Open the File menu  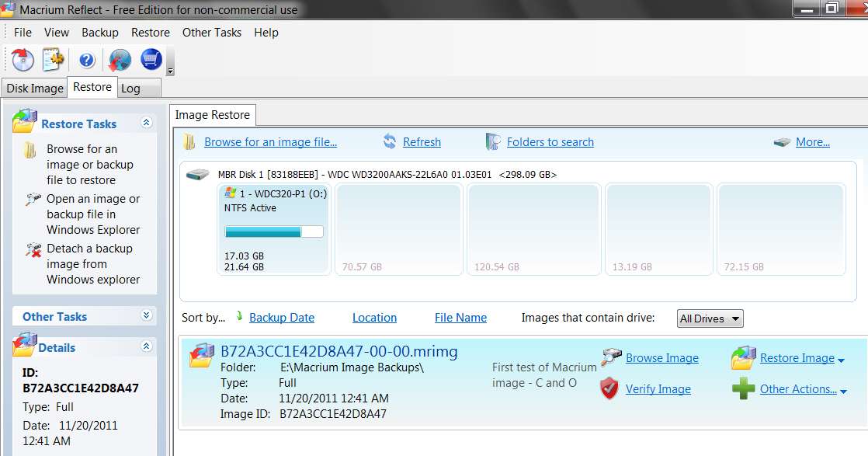point(23,32)
